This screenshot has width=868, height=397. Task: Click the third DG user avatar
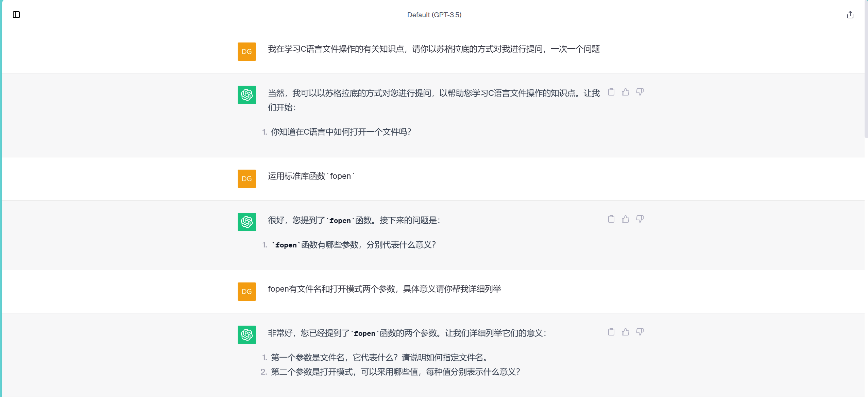246,292
